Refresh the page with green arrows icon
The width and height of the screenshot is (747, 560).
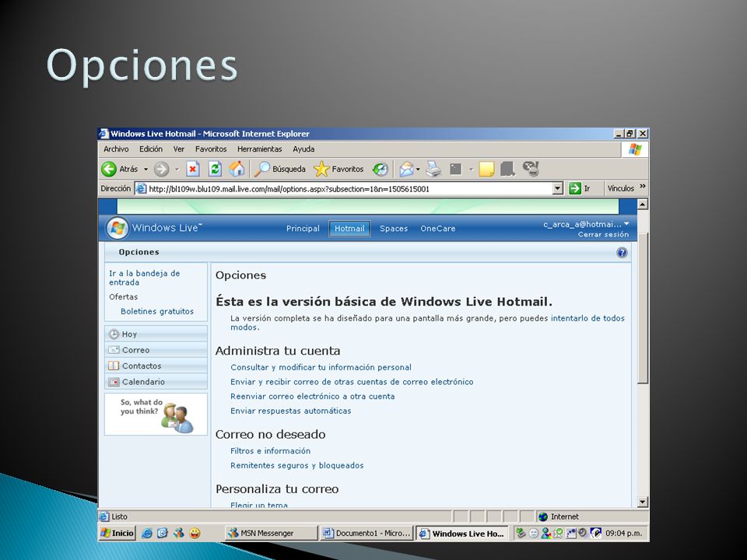pyautogui.click(x=215, y=169)
